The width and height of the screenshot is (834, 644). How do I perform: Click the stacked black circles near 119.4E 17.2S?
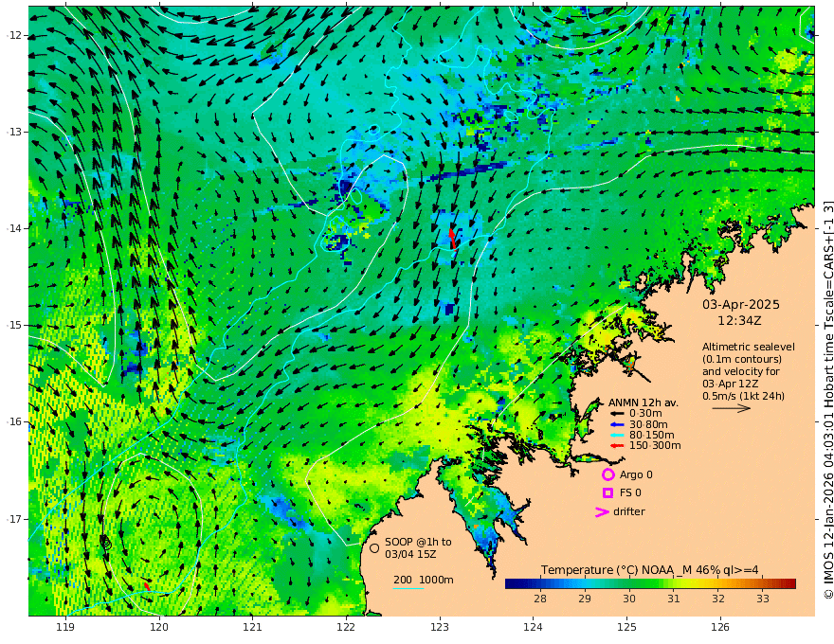pyautogui.click(x=105, y=542)
